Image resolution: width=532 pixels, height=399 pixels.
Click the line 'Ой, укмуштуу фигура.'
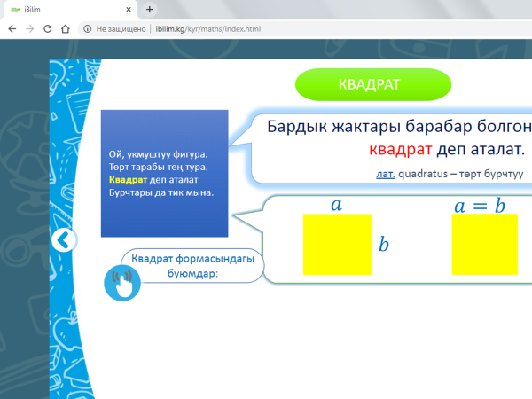(x=158, y=154)
